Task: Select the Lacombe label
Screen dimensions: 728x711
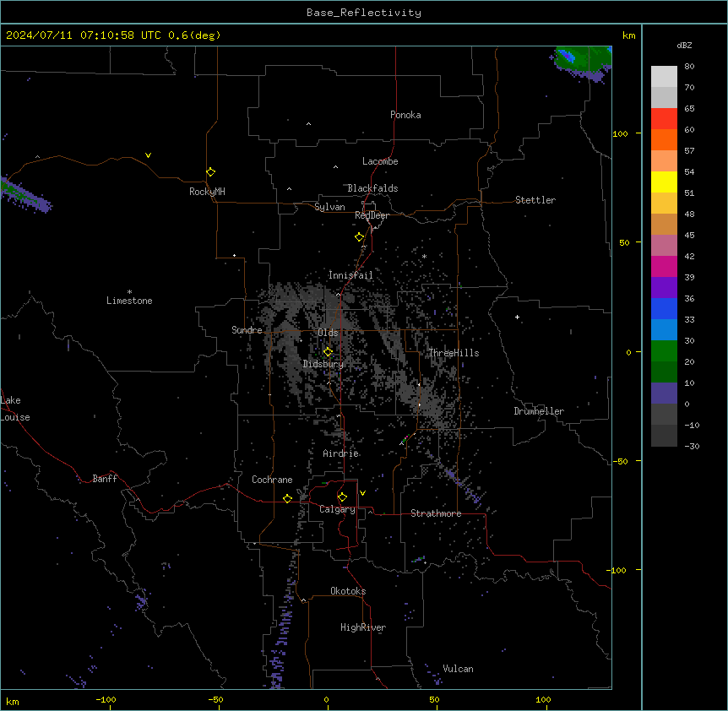Action: [x=380, y=161]
